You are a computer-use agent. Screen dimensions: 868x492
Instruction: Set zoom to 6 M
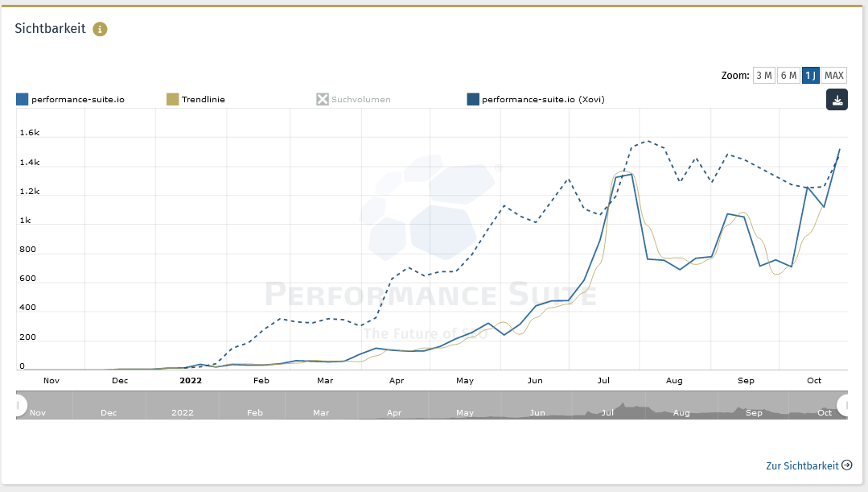[x=789, y=76]
